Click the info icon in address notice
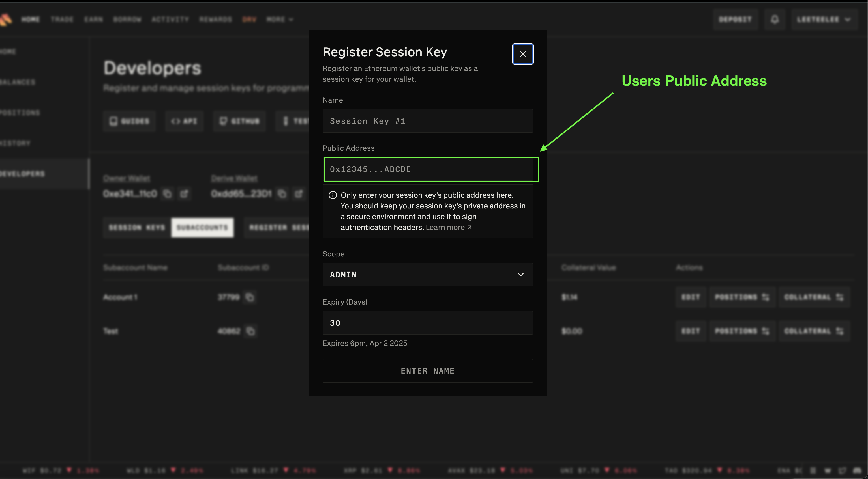Image resolution: width=868 pixels, height=479 pixels. click(333, 195)
